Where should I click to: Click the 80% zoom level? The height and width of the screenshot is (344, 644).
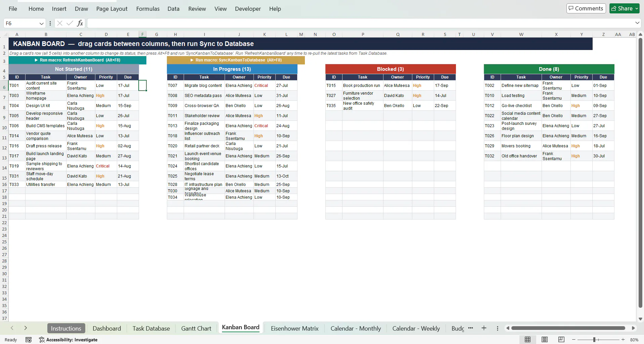pyautogui.click(x=634, y=340)
